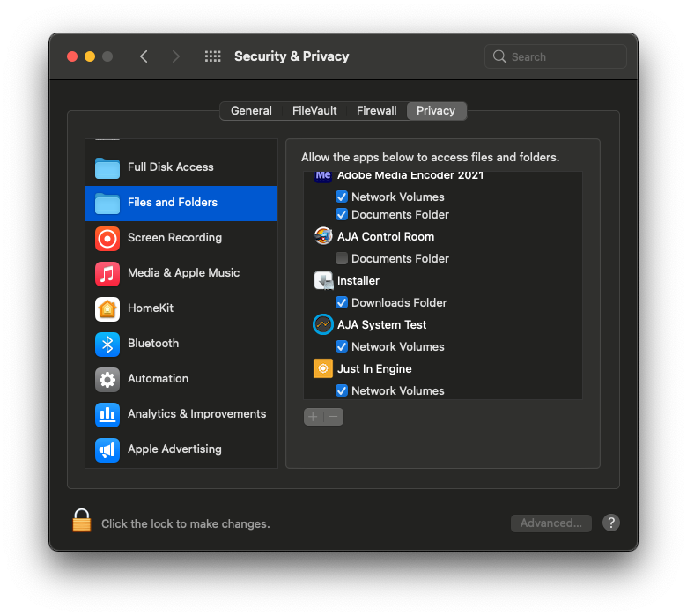The image size is (687, 616).
Task: Click 'Click the lock to make changes' text
Action: 185,524
